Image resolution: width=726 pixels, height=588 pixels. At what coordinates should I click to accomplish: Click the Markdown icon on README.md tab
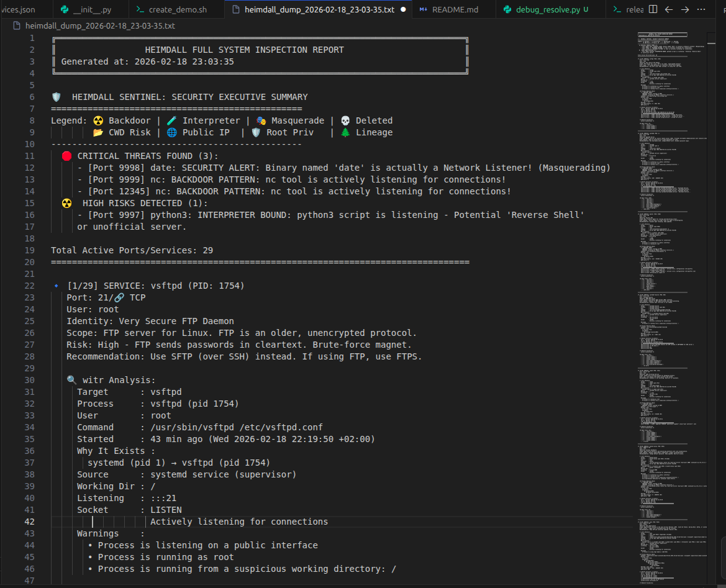point(423,10)
